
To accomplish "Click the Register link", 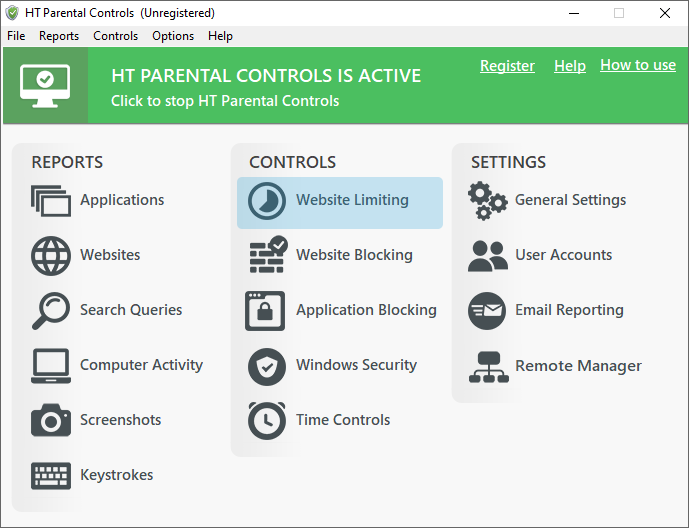I will point(507,66).
